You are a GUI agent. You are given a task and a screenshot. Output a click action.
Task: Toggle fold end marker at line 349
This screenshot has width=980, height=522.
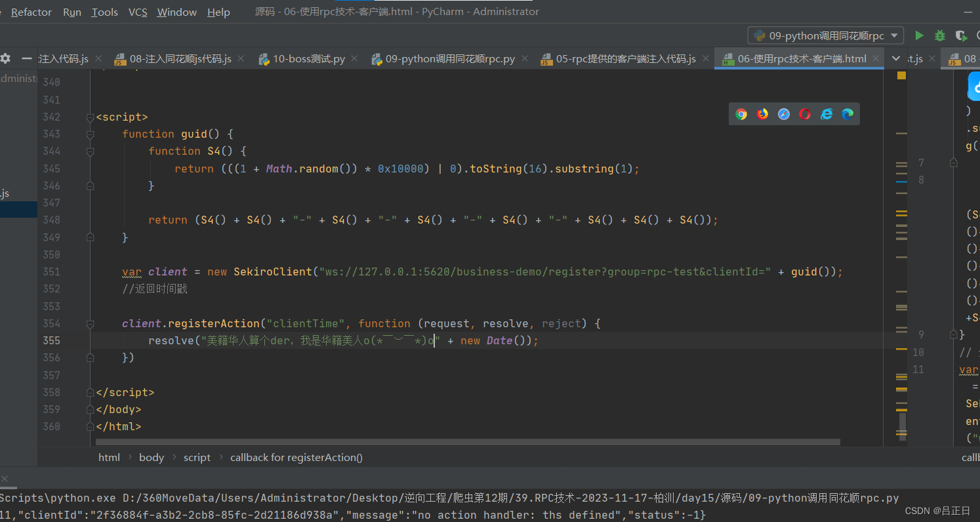point(90,237)
